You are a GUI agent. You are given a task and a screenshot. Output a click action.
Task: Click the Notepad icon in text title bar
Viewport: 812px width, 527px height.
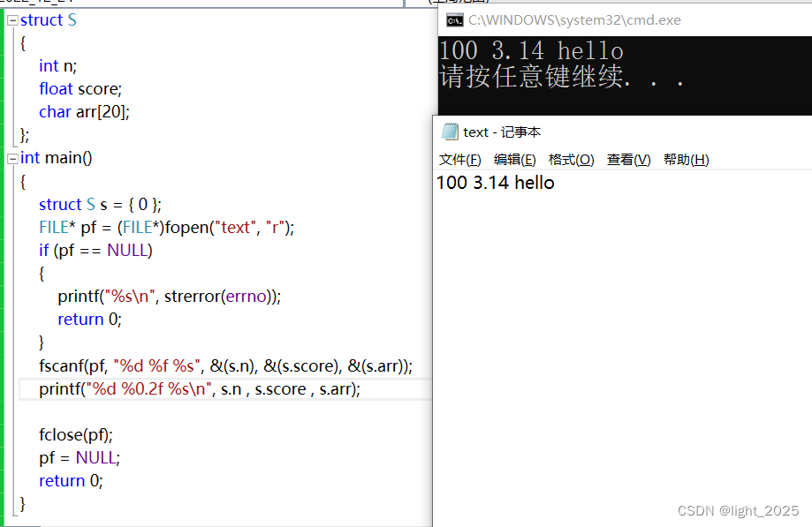coord(450,132)
